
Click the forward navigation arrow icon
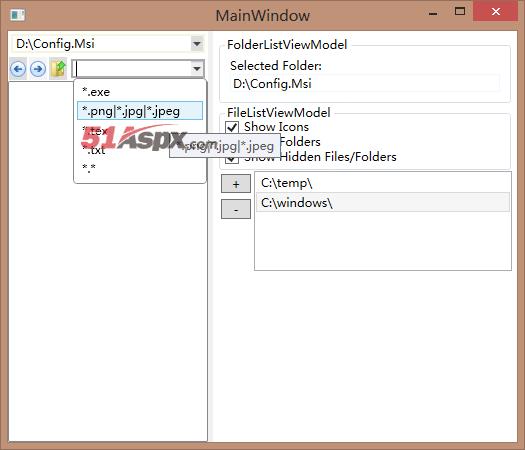38,69
